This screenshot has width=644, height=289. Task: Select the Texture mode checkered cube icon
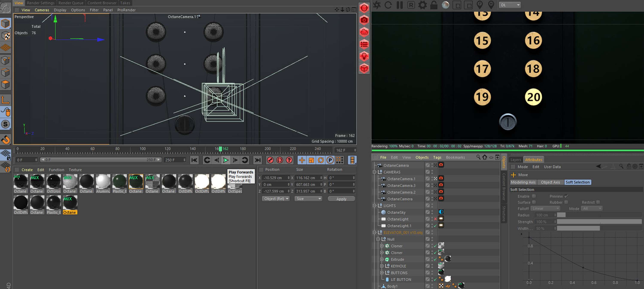[6, 36]
